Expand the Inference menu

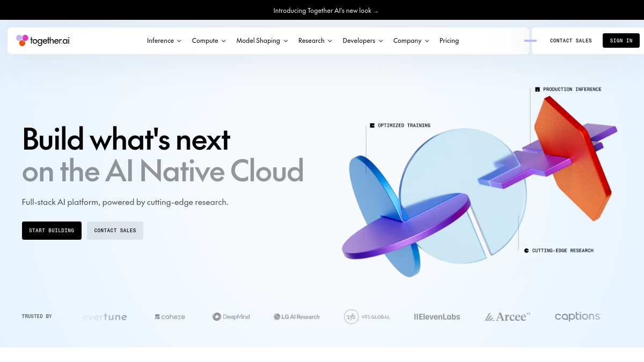point(164,41)
